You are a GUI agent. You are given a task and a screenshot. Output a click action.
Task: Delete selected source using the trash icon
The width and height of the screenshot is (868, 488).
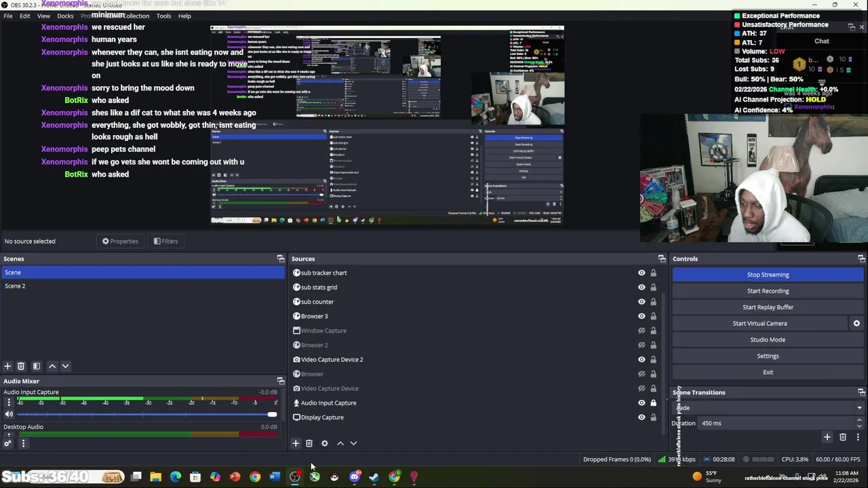tap(309, 443)
